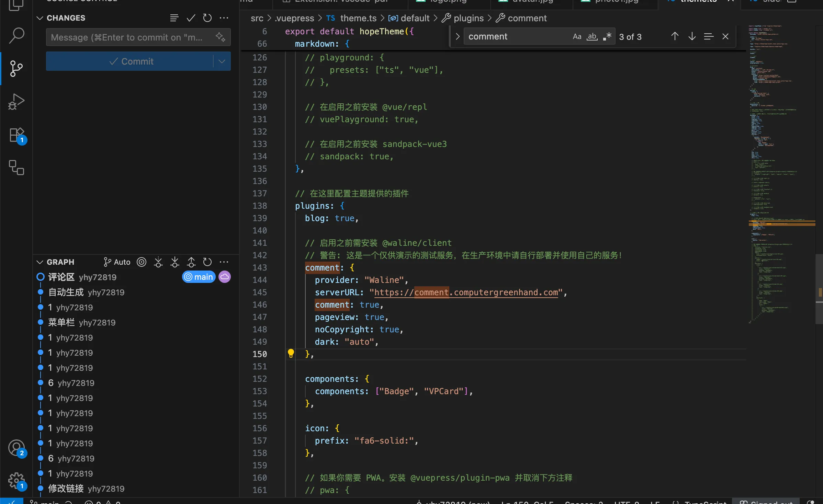Viewport: 823px width, 504px height.
Task: Open the Accounts menu icon
Action: [x=16, y=448]
